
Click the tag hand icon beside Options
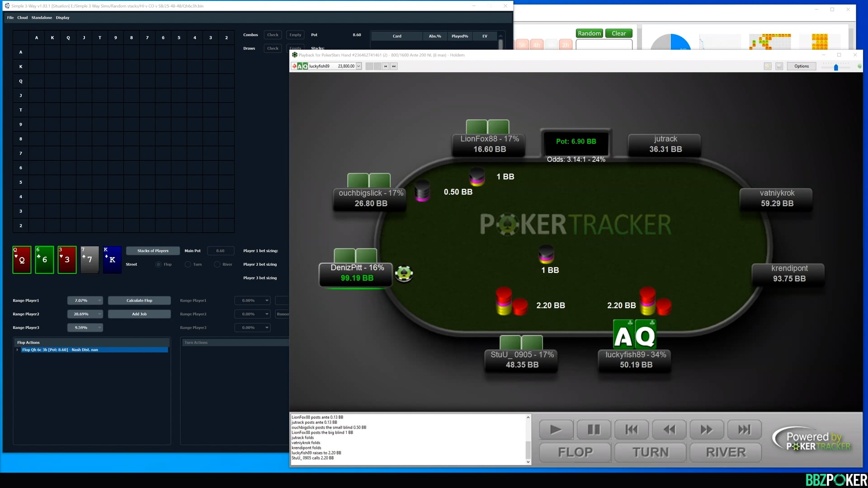[767, 66]
